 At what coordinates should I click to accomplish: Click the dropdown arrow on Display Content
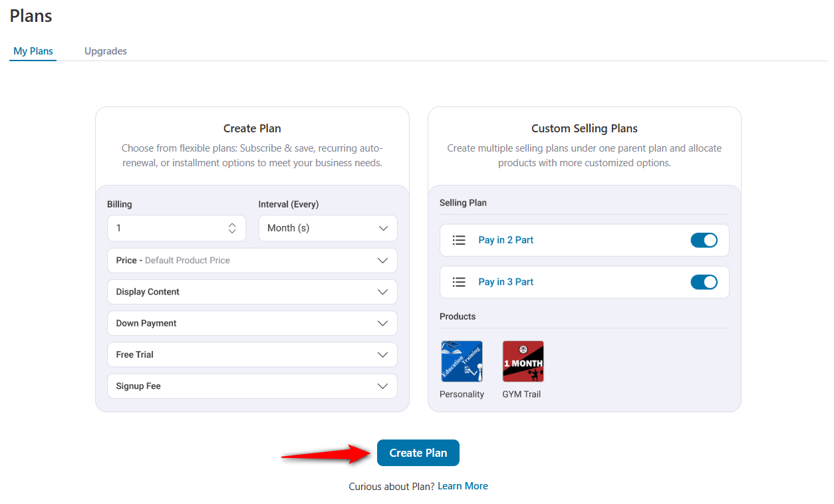click(x=382, y=291)
